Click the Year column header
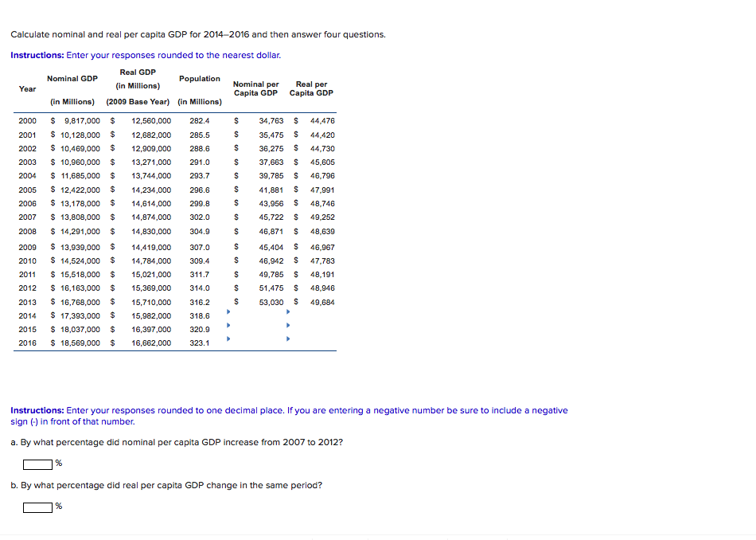This screenshot has height=540, width=756. click(x=26, y=88)
